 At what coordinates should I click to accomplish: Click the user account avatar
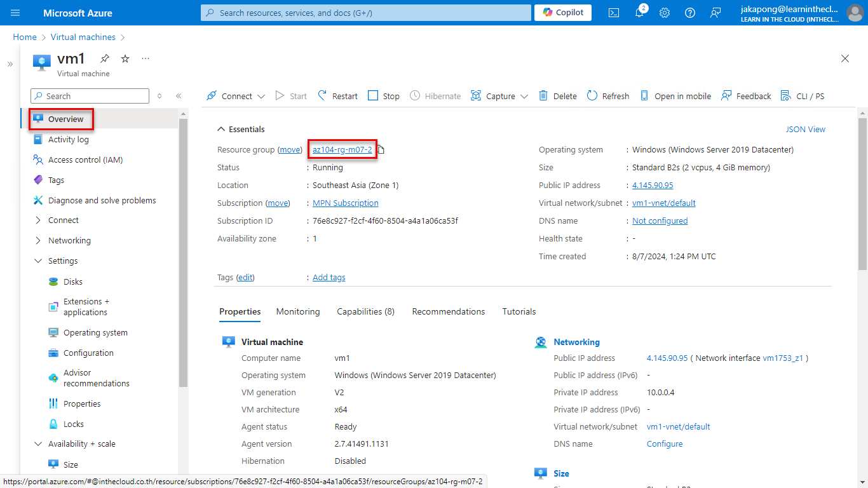click(x=855, y=13)
